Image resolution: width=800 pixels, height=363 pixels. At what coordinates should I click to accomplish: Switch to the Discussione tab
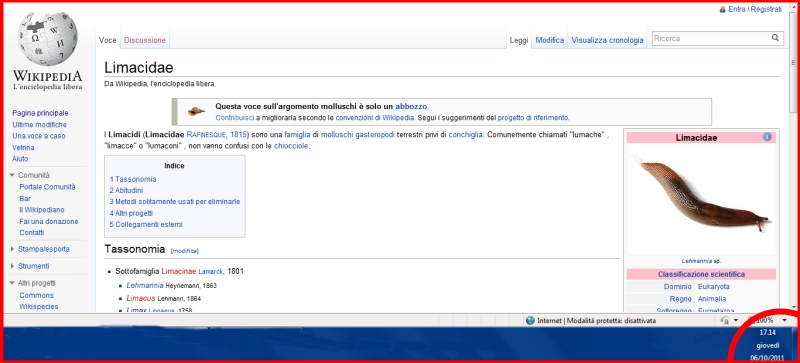[145, 40]
